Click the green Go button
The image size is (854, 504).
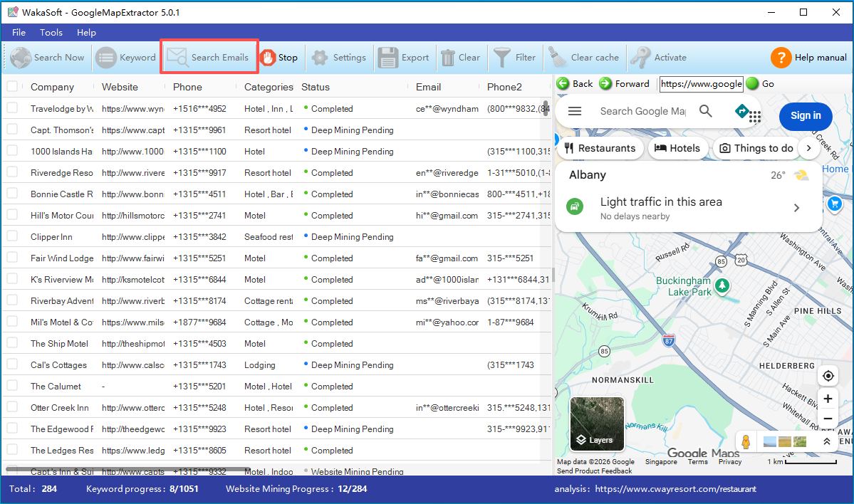click(x=752, y=83)
